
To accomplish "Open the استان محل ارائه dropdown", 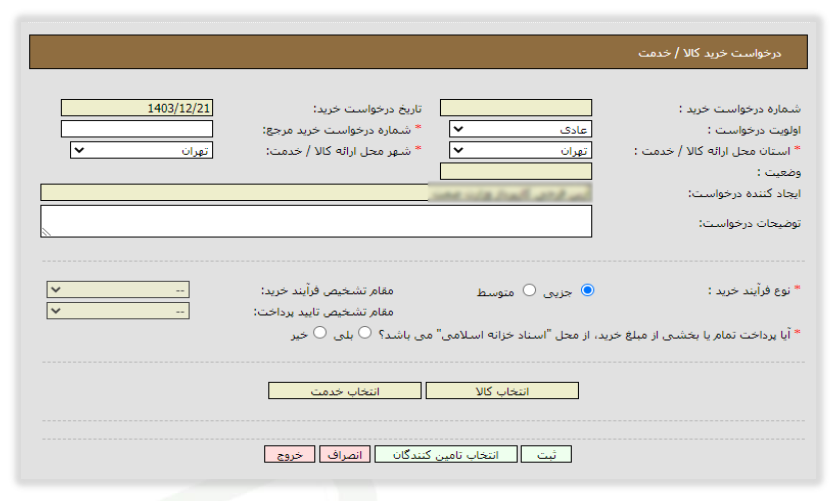I will point(521,151).
